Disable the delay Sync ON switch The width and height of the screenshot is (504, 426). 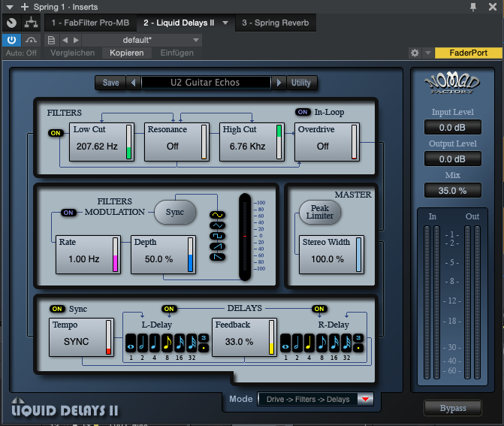tap(57, 309)
